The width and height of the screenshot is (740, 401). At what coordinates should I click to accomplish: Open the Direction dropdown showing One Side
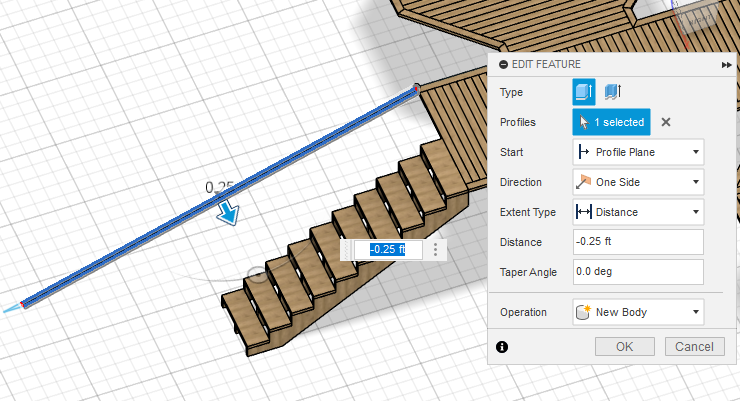pyautogui.click(x=638, y=182)
